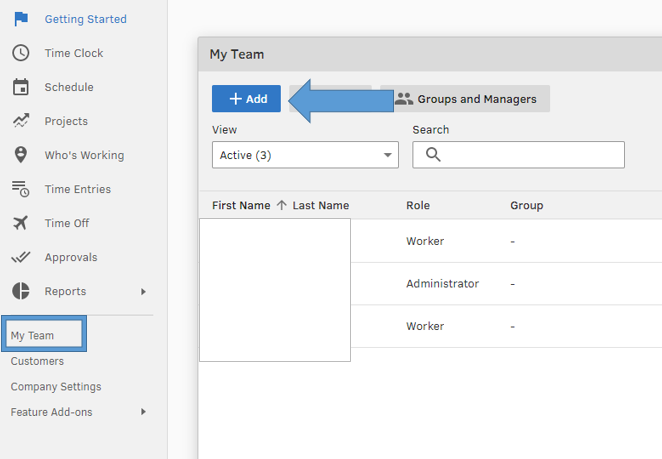Open the Time Clock icon
This screenshot has height=459, width=662.
[x=20, y=53]
